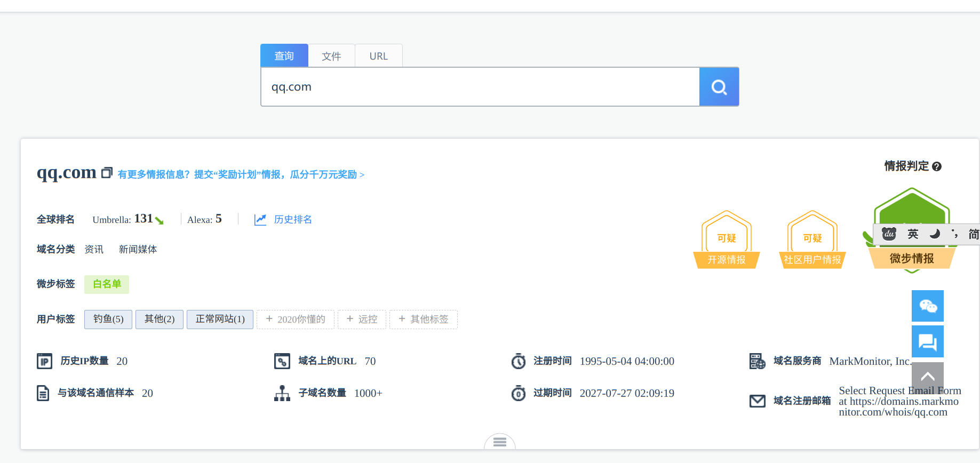Screen dimensions: 980x463
Task: Click the 域名上的URL value 70
Action: pyautogui.click(x=370, y=361)
